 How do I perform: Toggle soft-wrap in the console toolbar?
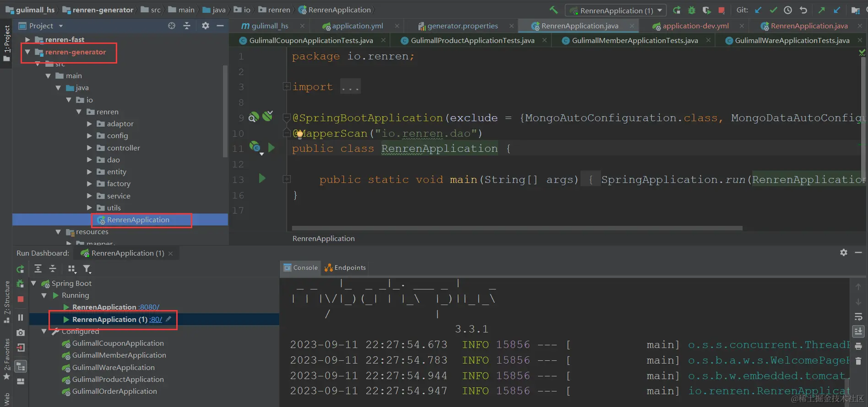coord(858,316)
